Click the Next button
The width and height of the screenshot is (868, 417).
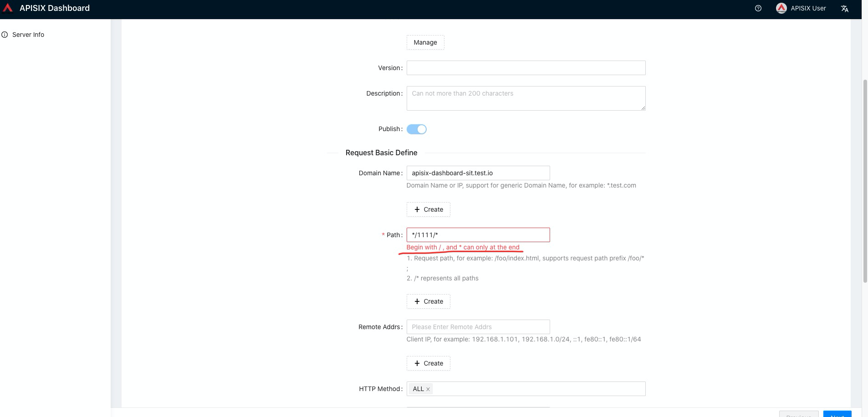coord(838,415)
